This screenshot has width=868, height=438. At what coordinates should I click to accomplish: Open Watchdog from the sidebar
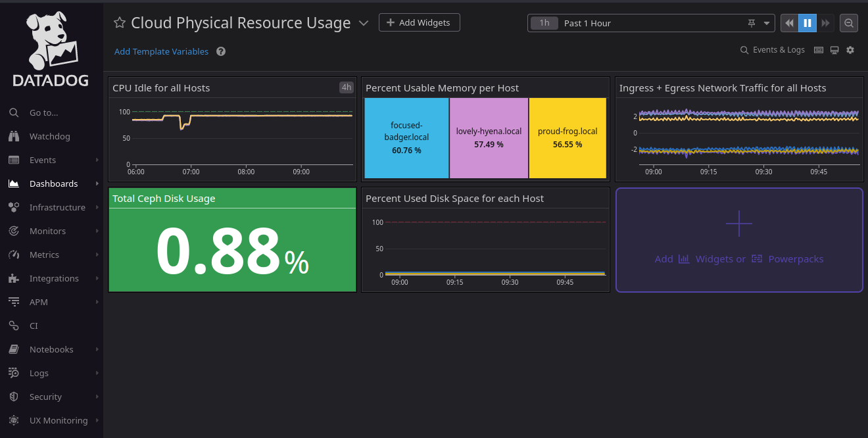49,136
